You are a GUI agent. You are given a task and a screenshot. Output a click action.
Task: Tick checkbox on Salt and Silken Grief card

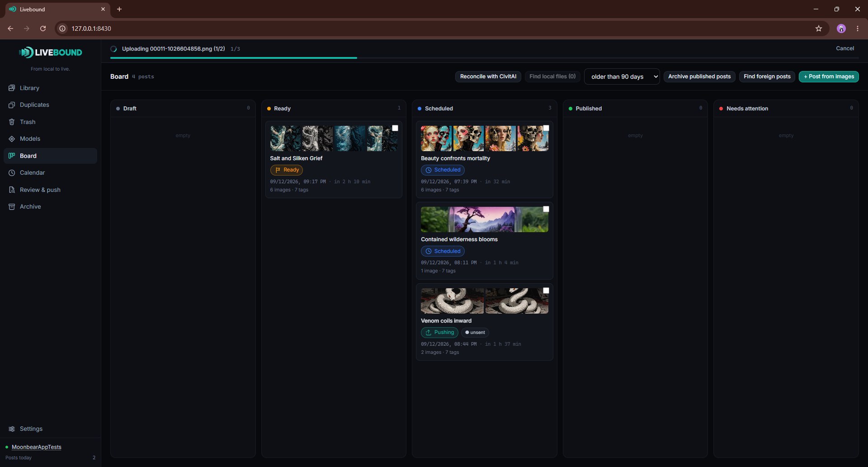pos(395,128)
